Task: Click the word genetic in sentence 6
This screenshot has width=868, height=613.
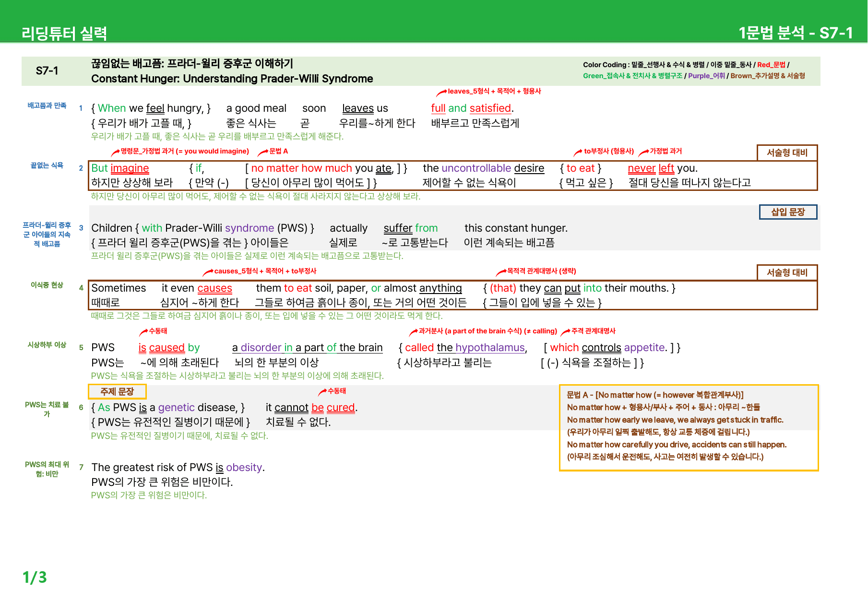Action: tap(177, 408)
